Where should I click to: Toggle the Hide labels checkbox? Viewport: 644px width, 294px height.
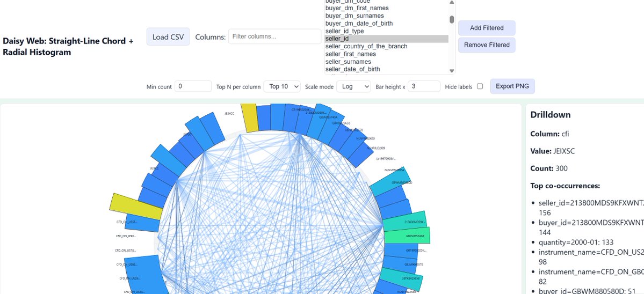click(x=480, y=86)
